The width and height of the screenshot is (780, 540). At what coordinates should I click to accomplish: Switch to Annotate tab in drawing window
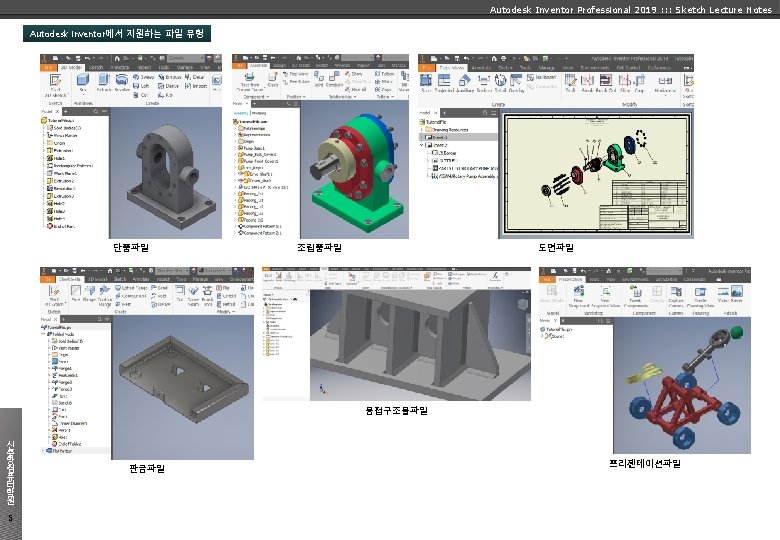[x=481, y=68]
